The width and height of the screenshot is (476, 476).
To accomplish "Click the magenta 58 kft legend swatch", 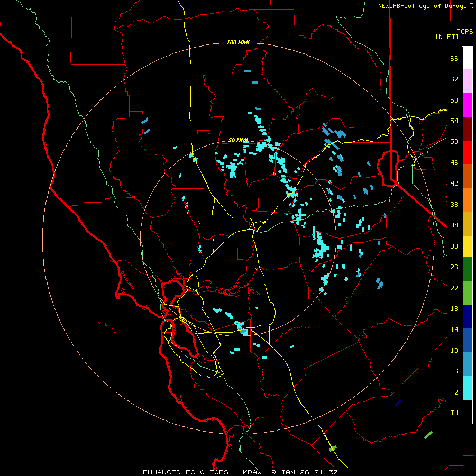I will coord(467,105).
